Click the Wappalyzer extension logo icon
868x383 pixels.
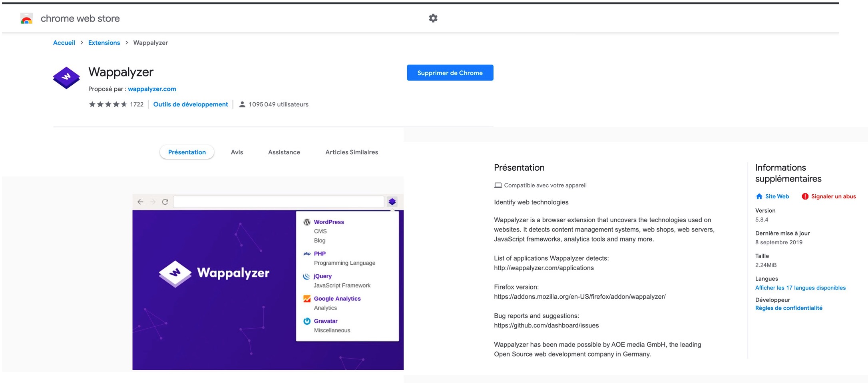(x=66, y=78)
